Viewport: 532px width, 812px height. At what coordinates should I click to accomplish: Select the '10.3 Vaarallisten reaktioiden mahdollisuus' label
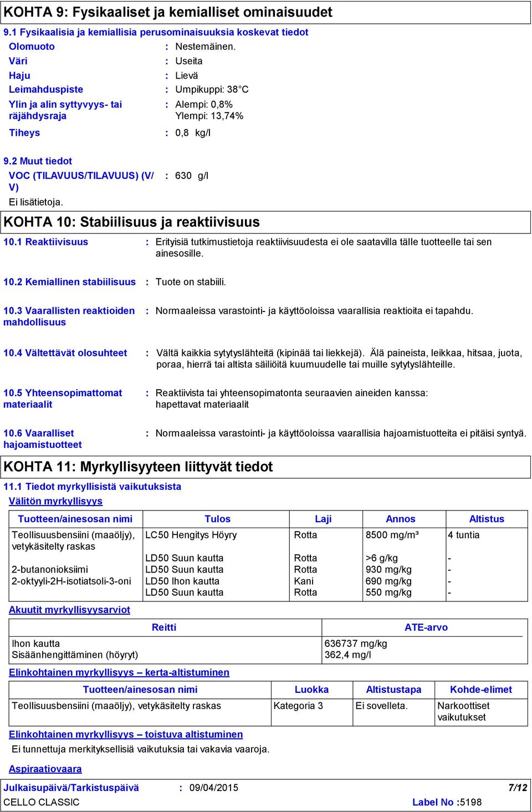pyautogui.click(x=69, y=316)
